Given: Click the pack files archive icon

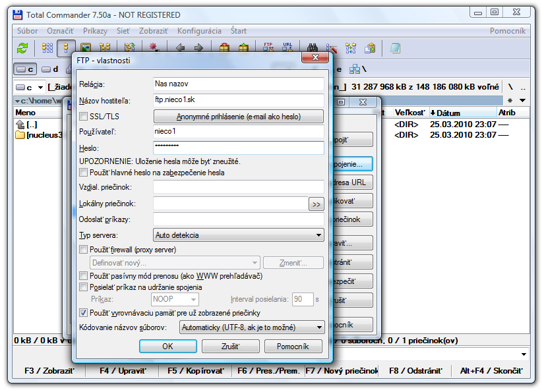Looking at the screenshot, I should tap(224, 47).
